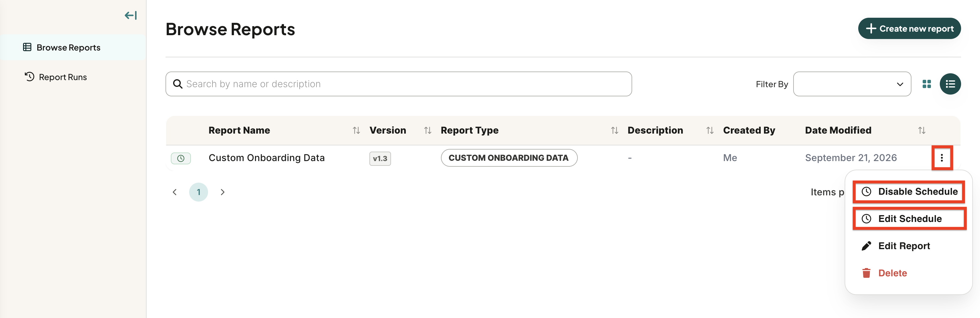Click the Create new report button

click(x=909, y=29)
